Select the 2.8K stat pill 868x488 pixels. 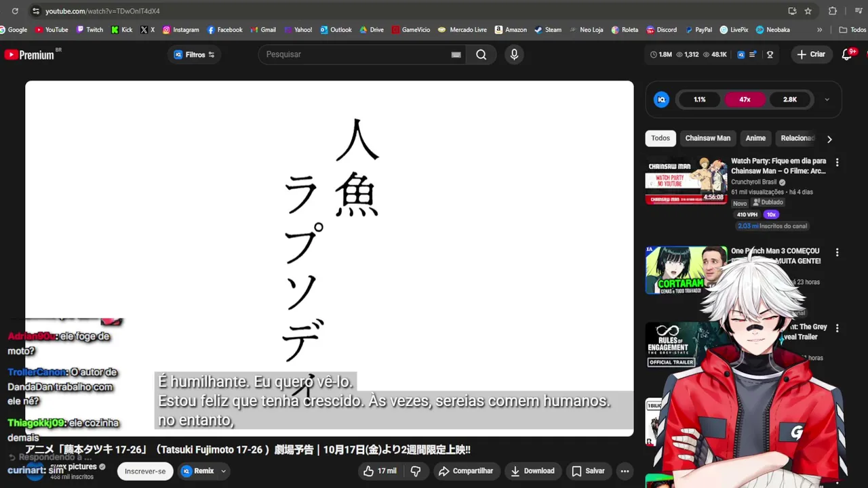(x=790, y=100)
